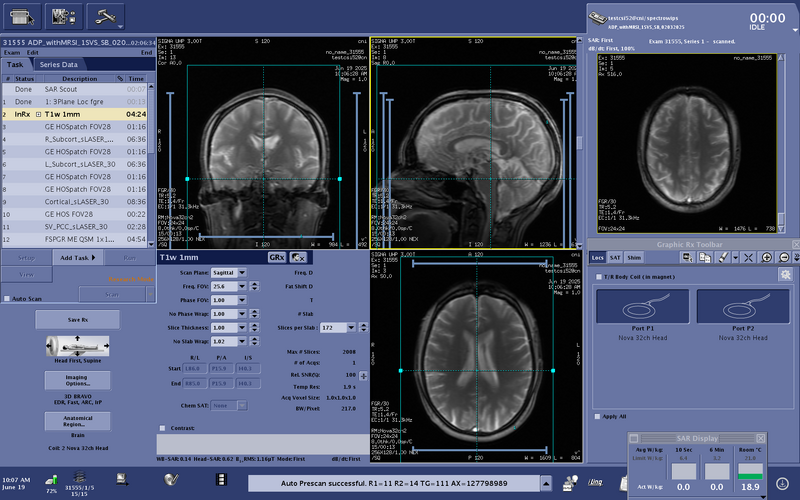The image size is (800, 500).
Task: Click the Freq. FOV stepper control
Action: pyautogui.click(x=254, y=286)
